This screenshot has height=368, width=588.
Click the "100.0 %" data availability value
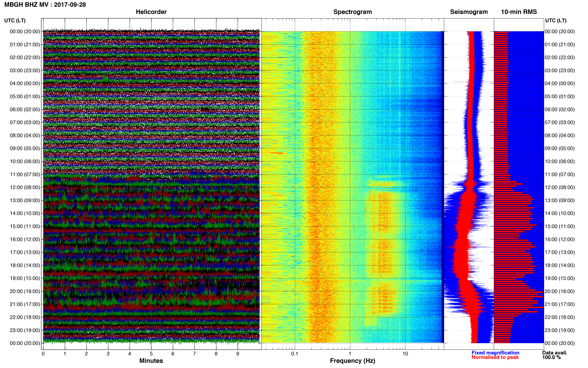pyautogui.click(x=551, y=357)
